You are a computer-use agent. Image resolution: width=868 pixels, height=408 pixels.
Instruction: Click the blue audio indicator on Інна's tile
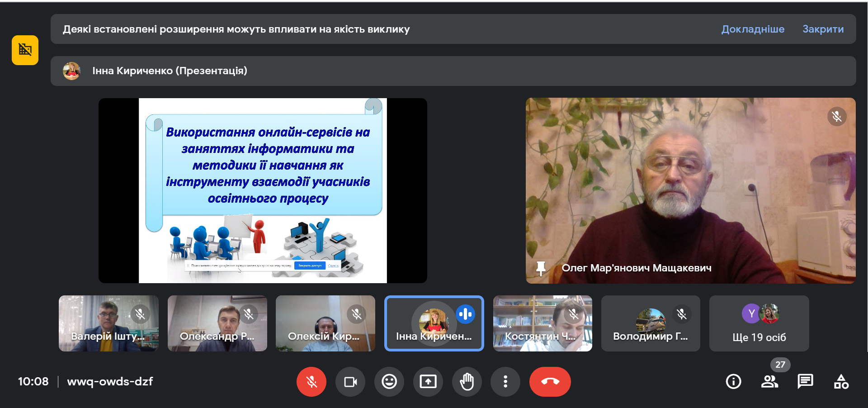465,314
